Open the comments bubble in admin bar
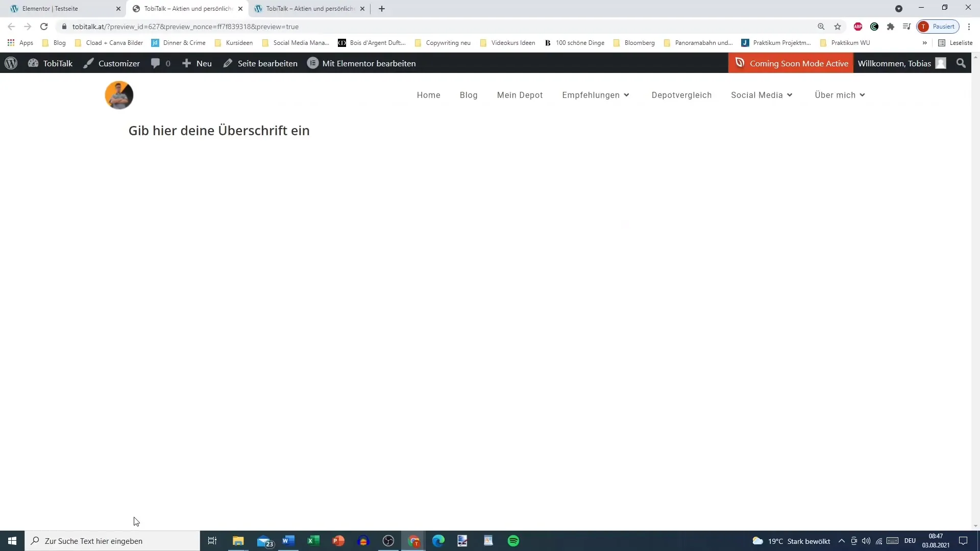This screenshot has width=980, height=551. pyautogui.click(x=160, y=63)
